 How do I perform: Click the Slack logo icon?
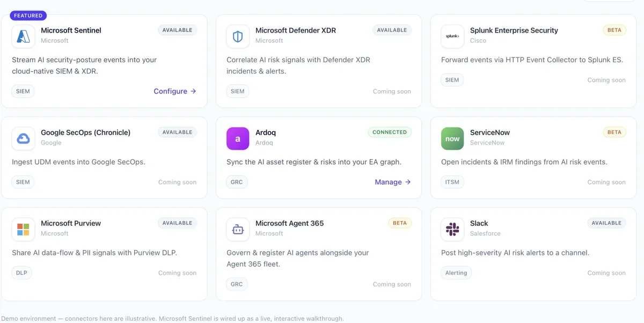tap(452, 229)
